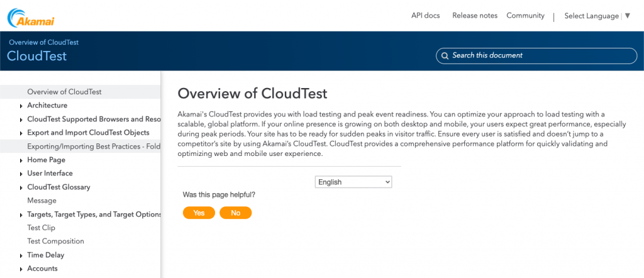The image size is (644, 278).
Task: Open Test Clip sidebar item
Action: click(41, 228)
